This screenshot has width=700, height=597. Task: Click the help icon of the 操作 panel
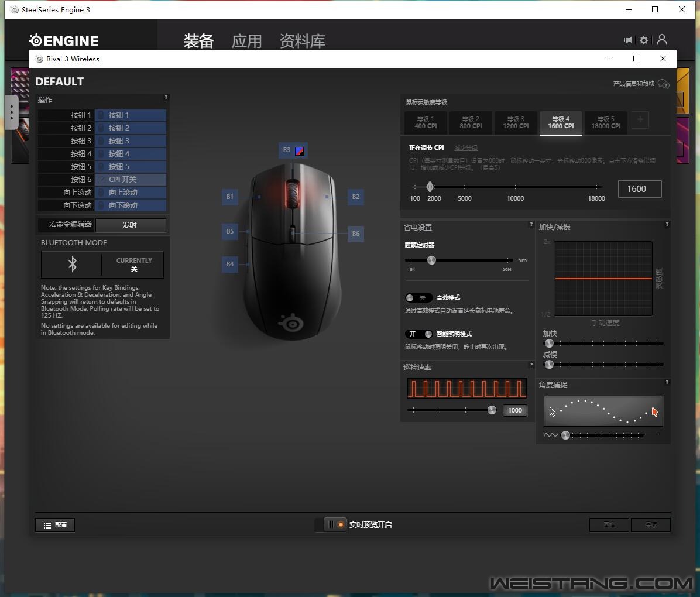[166, 97]
